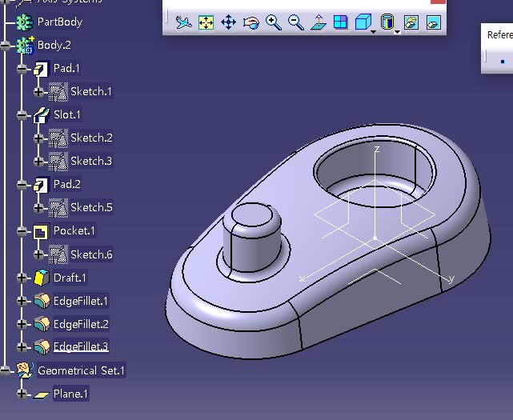Expand the Sketch.3 node
513x420 pixels.
point(38,162)
